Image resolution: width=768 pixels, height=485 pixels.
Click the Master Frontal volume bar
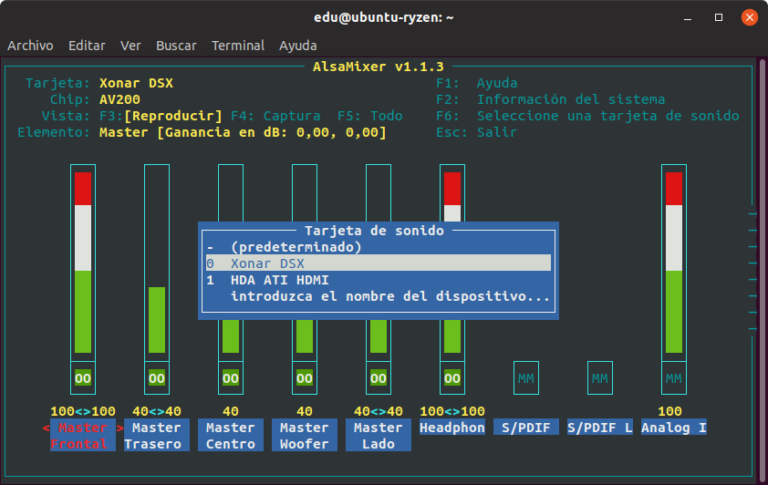click(x=83, y=263)
